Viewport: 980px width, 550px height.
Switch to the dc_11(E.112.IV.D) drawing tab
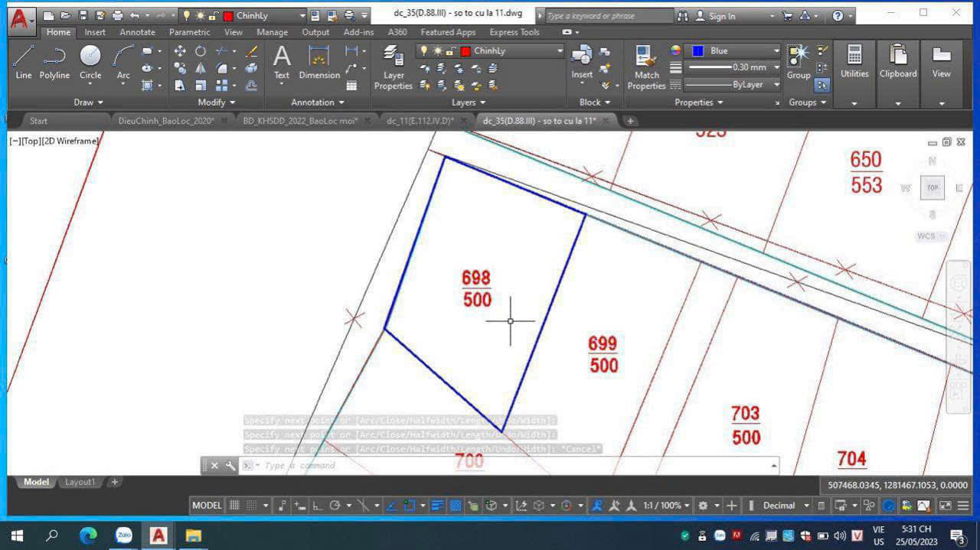point(420,121)
